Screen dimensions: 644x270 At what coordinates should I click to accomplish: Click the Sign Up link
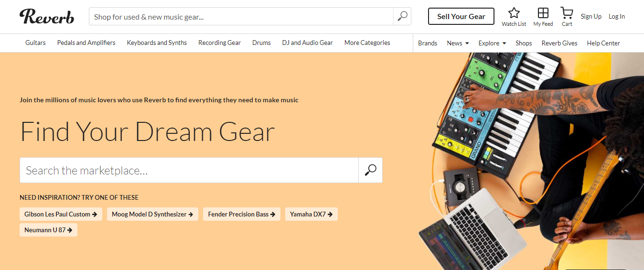coord(591,16)
